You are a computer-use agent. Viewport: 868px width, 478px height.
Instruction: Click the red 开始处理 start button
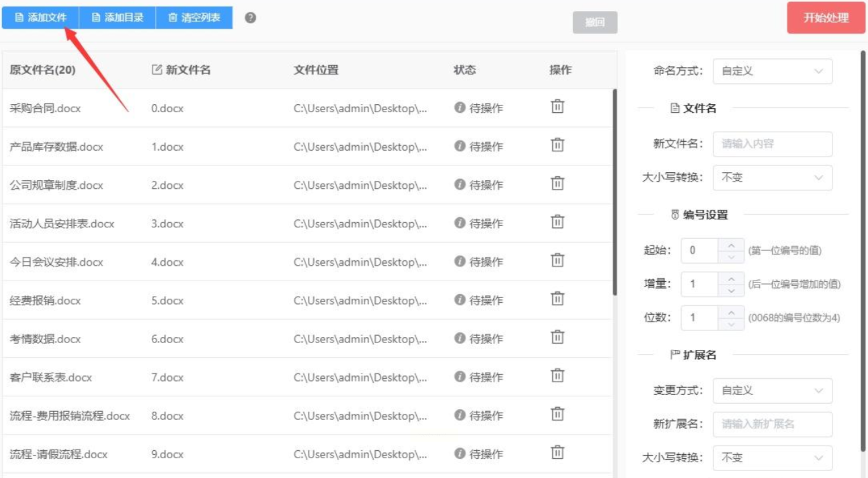(x=826, y=18)
